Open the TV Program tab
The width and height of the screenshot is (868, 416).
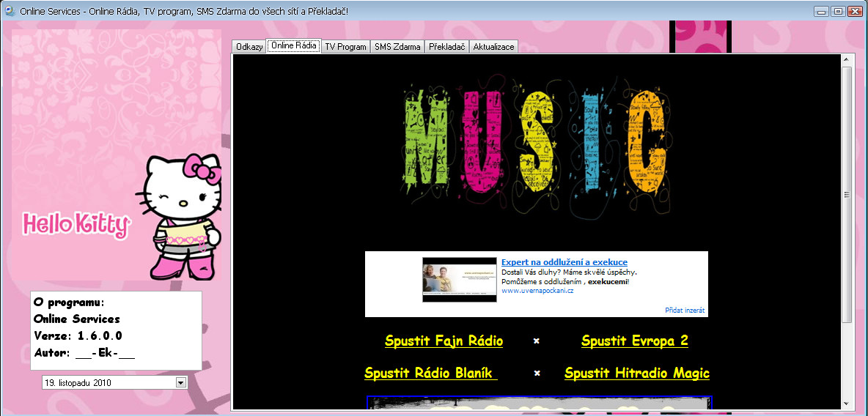[x=345, y=47]
